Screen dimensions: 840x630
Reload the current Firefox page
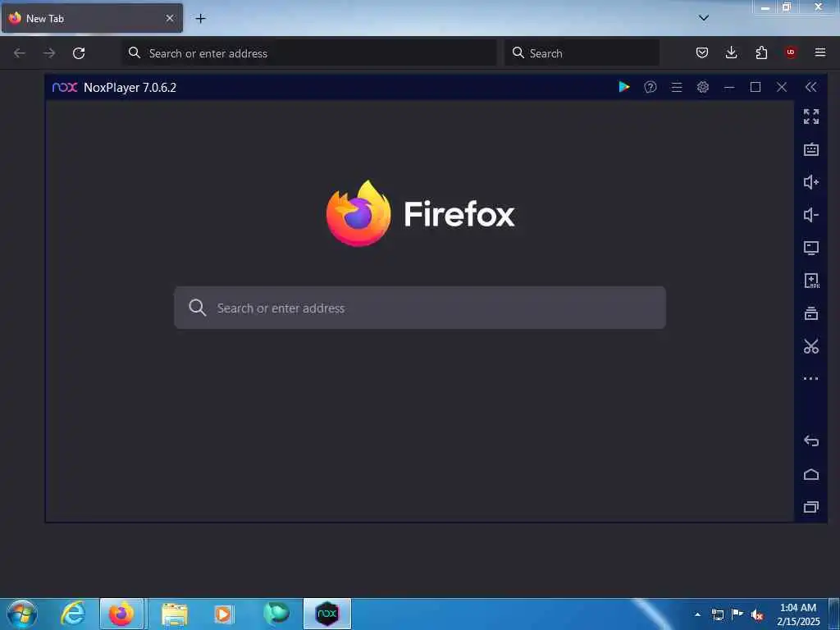click(x=79, y=53)
